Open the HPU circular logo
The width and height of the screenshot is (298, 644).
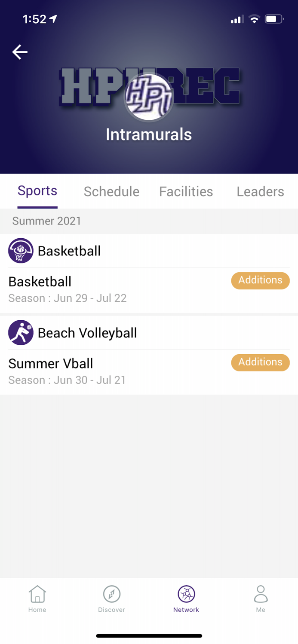pos(149,96)
